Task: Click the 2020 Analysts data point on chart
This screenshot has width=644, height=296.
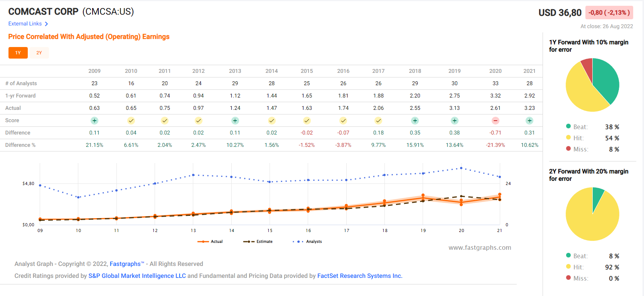Action: (461, 168)
